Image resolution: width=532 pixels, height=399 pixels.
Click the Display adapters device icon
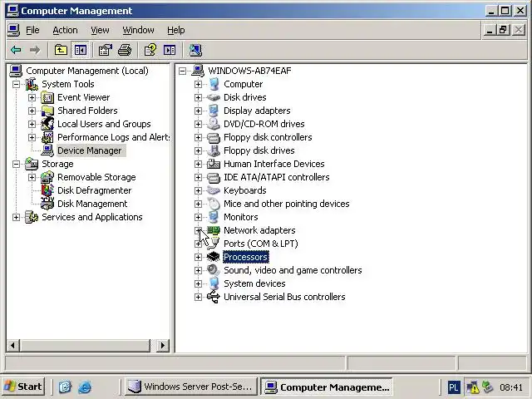point(214,111)
